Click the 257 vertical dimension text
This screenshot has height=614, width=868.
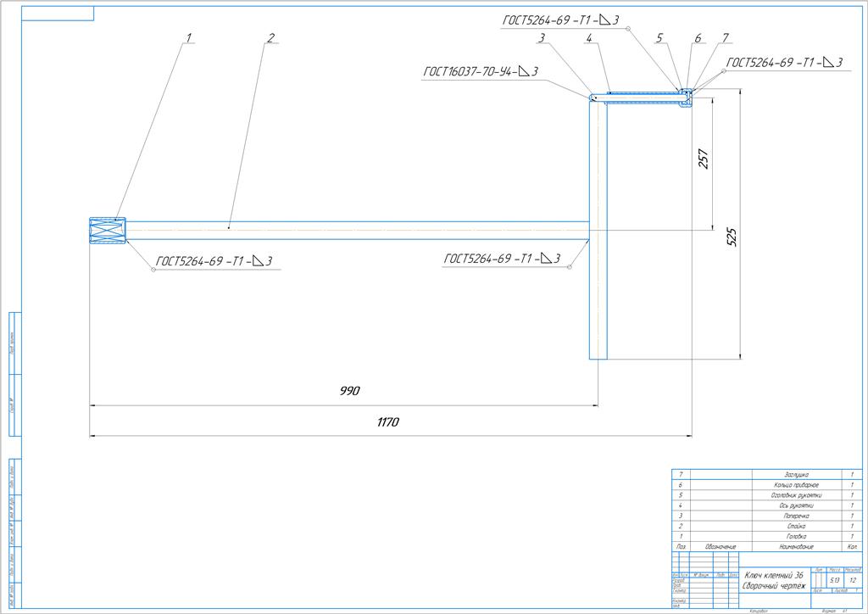tap(703, 159)
